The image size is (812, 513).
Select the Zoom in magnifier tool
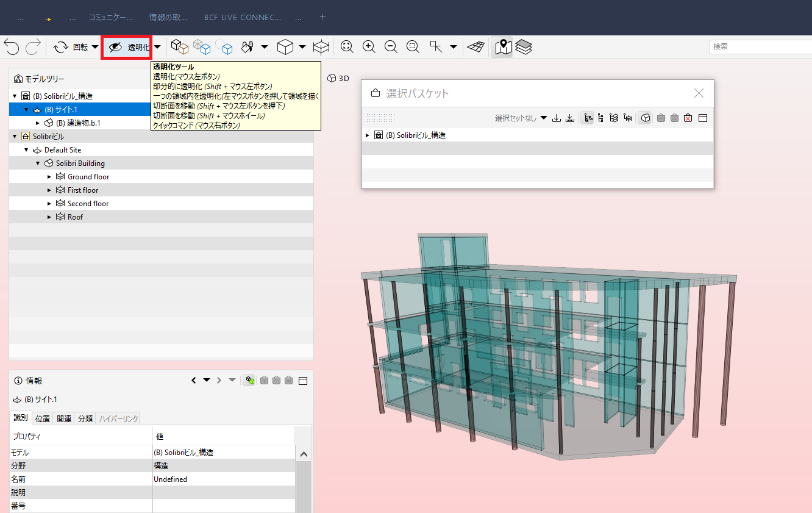click(369, 47)
